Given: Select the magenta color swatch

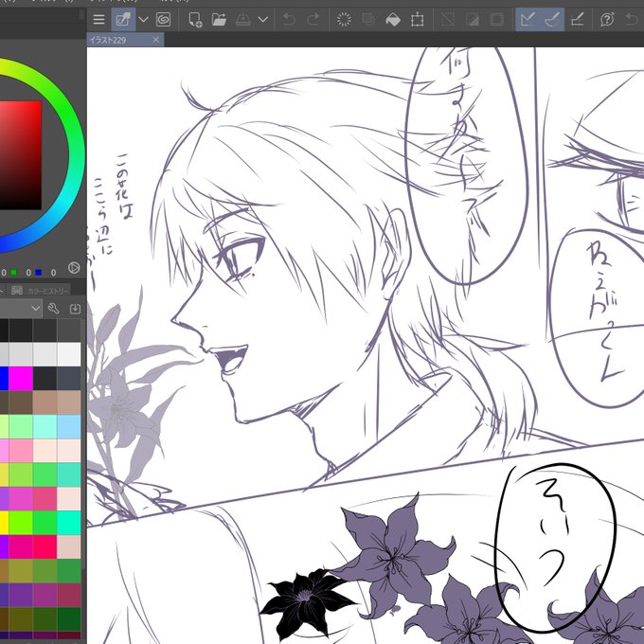Looking at the screenshot, I should 21,378.
